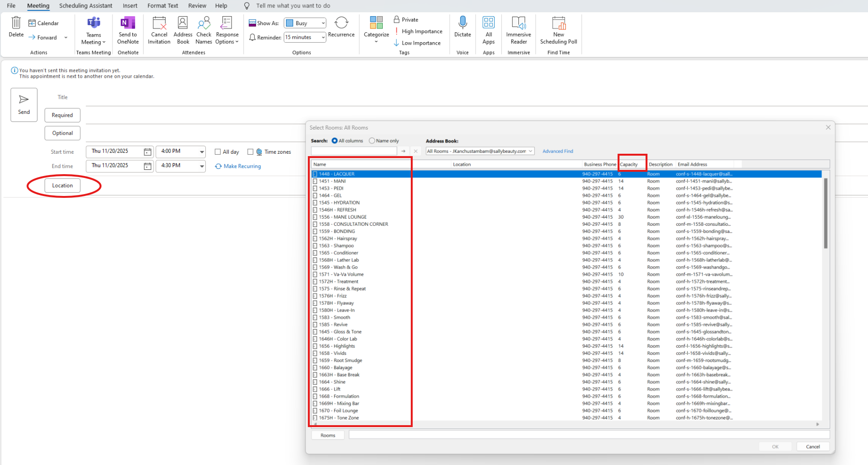Screen dimensions: 868x465
Task: Set High Importance tag
Action: 418,31
